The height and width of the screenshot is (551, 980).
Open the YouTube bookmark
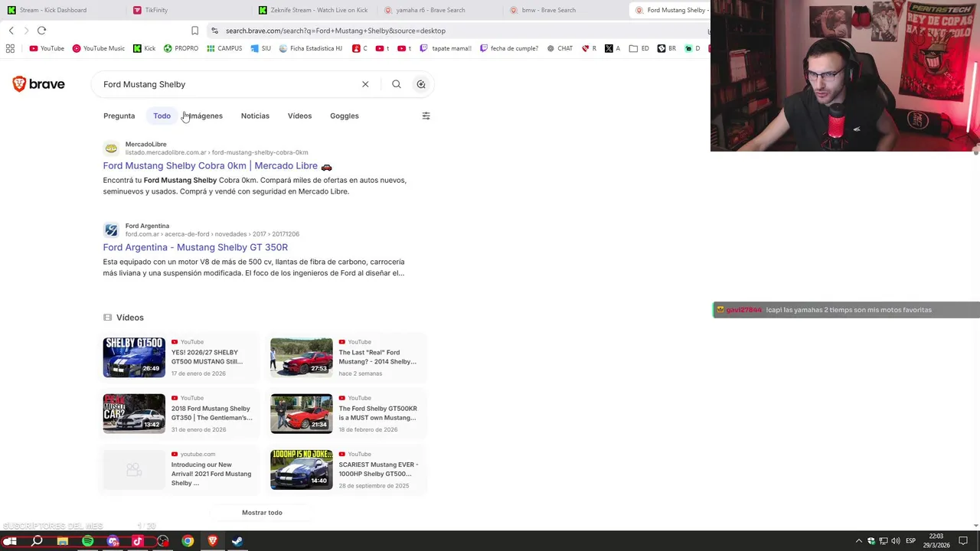pos(47,48)
